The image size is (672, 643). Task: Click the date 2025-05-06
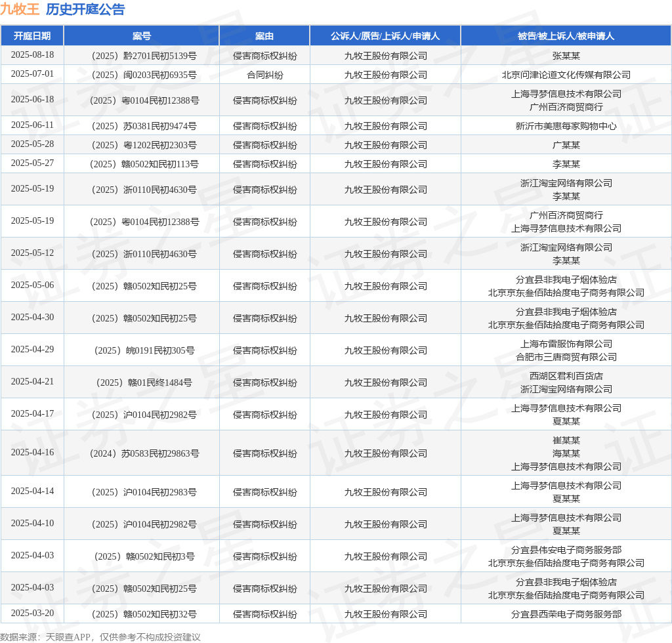(33, 285)
